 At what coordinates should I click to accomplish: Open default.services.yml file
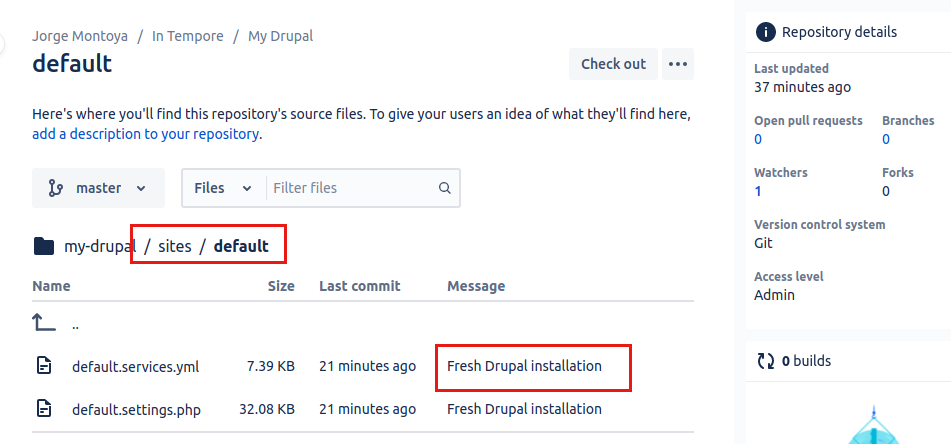[x=136, y=367]
